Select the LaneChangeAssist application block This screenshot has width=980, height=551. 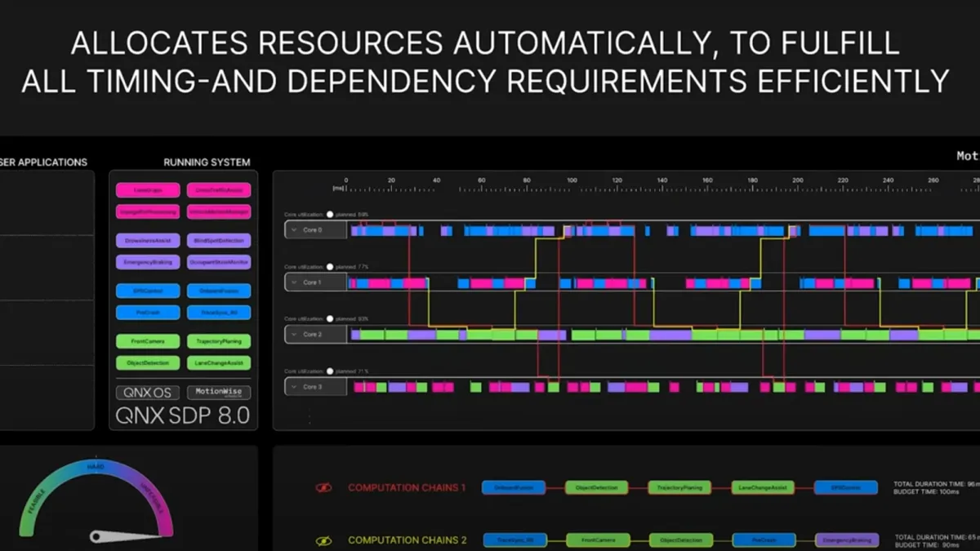click(x=219, y=363)
